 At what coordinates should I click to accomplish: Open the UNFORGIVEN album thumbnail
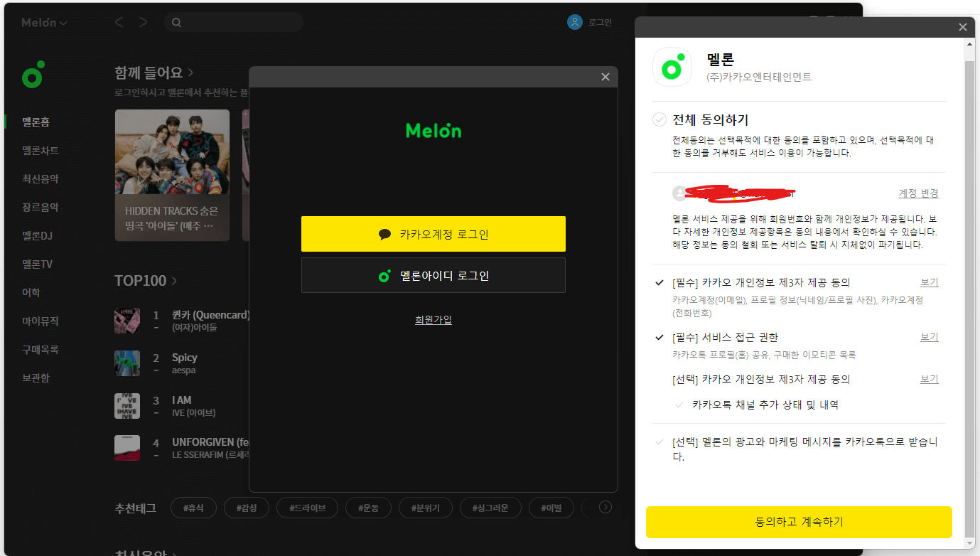(127, 448)
